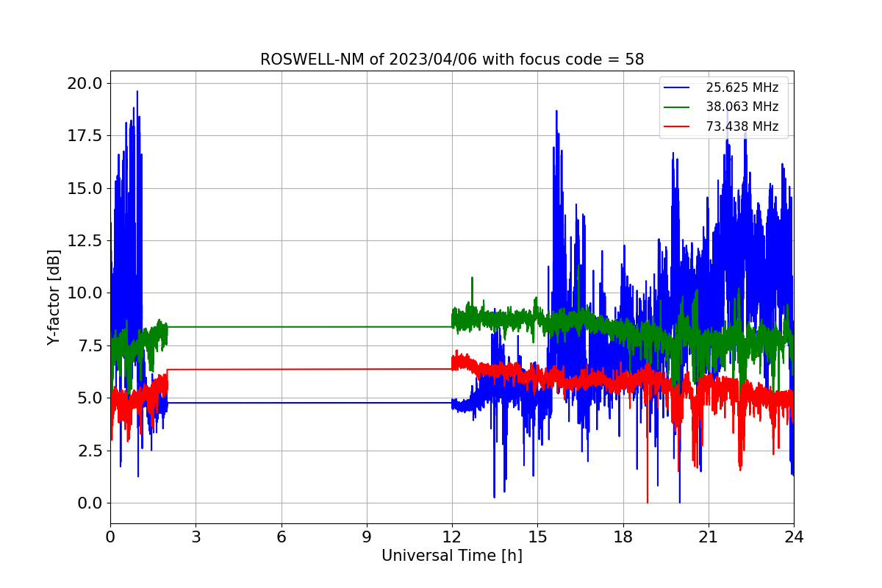Click the 0.0 y-axis tick label

click(x=89, y=503)
